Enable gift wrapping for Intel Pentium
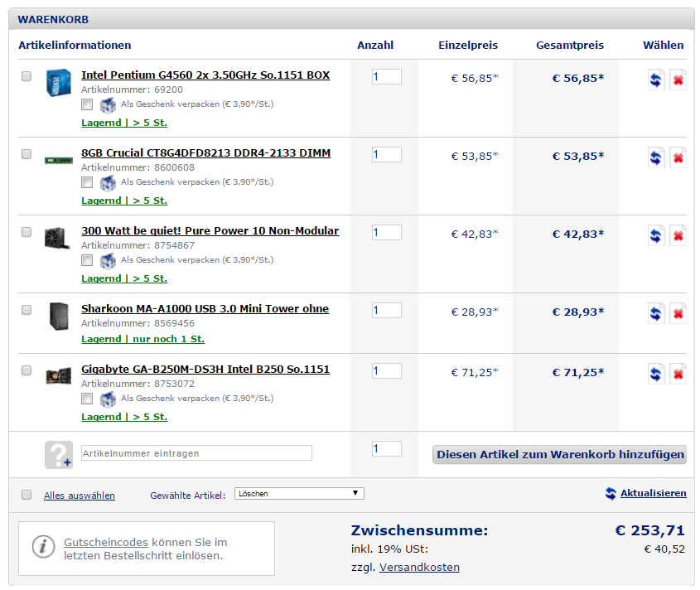Screen dimensions: 700x590 pyautogui.click(x=87, y=104)
